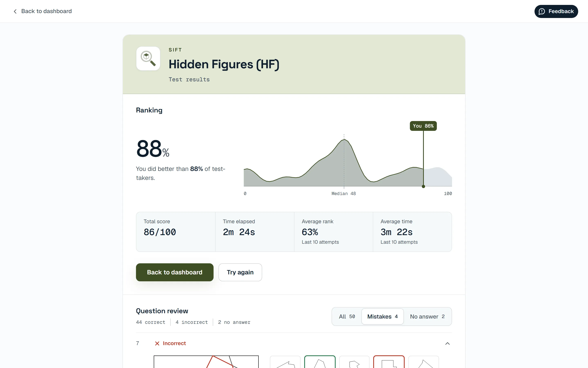588x368 pixels.
Task: Click the Try again button
Action: click(x=240, y=272)
